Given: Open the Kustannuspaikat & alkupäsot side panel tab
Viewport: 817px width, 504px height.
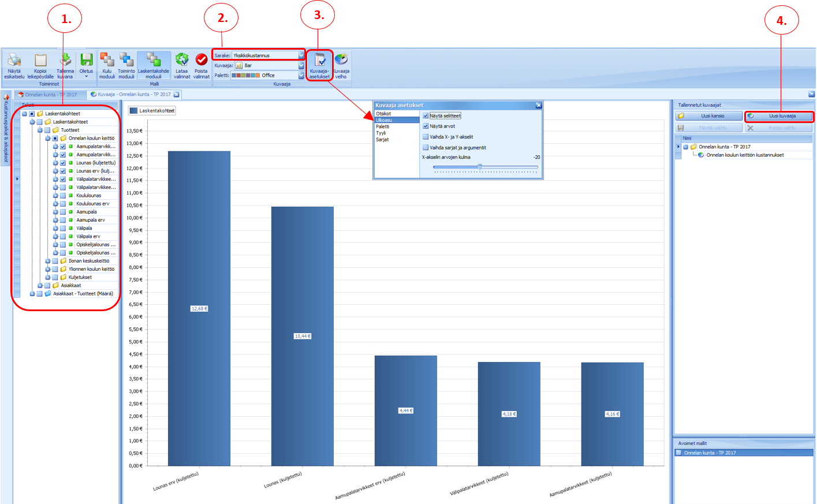Looking at the screenshot, I should pos(6,129).
